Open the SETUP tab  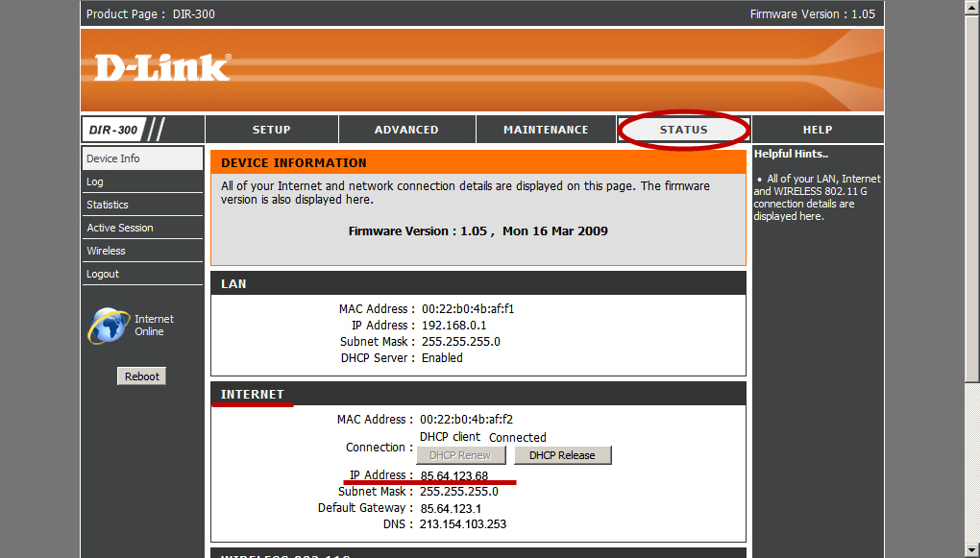point(272,130)
